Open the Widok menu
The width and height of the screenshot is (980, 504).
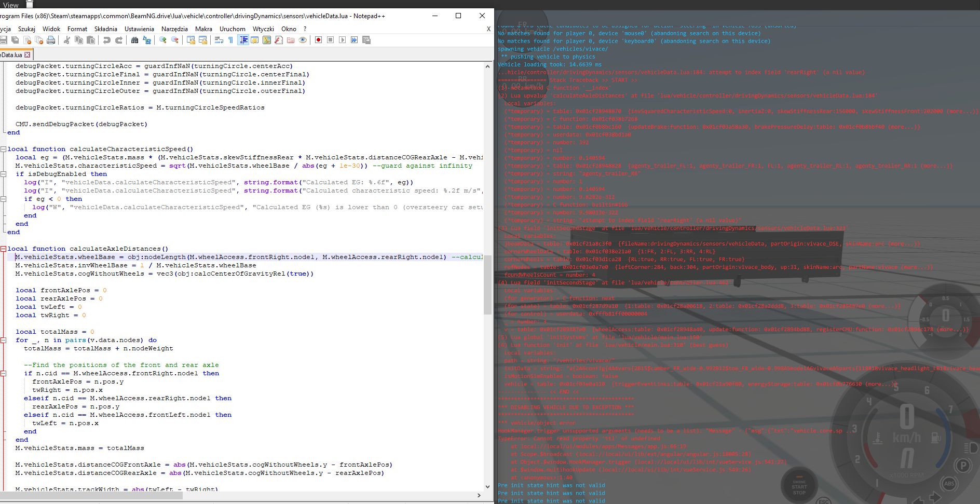(51, 29)
